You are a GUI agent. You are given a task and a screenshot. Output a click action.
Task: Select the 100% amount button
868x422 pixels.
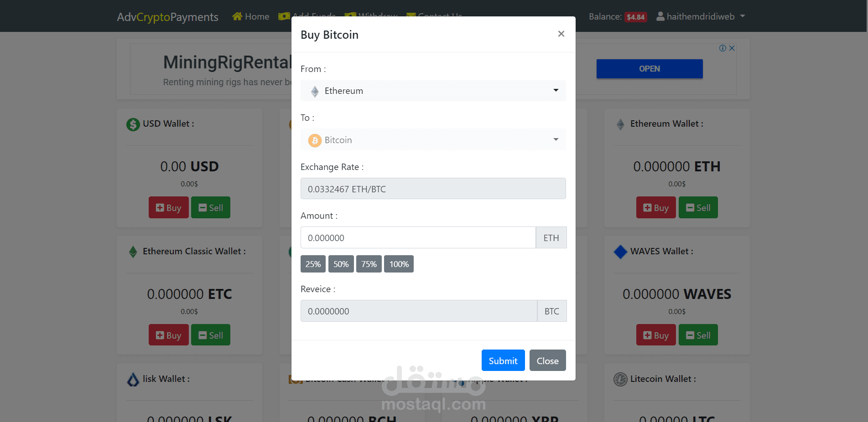pos(399,264)
